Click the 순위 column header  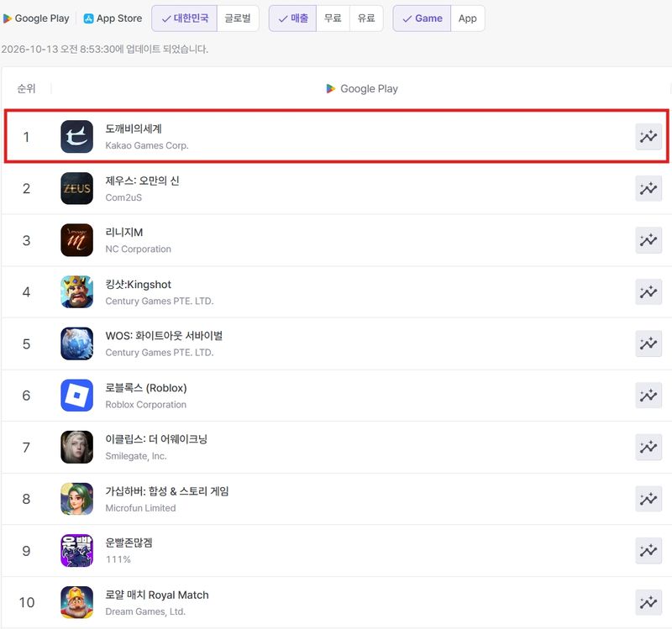pos(26,89)
